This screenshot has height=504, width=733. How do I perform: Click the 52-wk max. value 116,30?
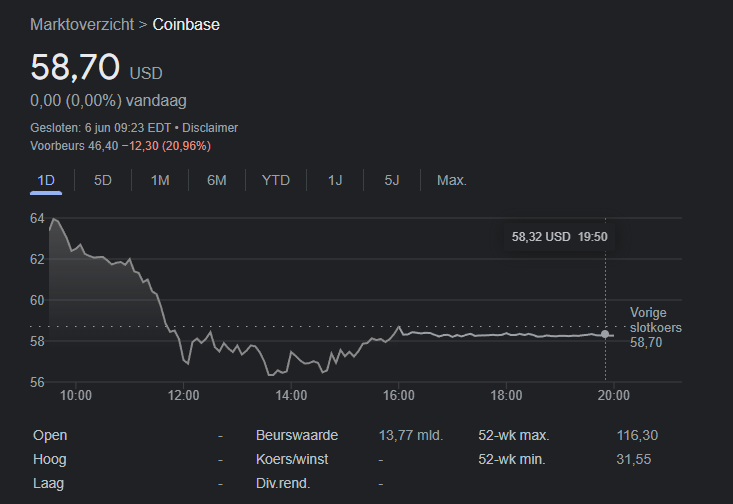(638, 436)
